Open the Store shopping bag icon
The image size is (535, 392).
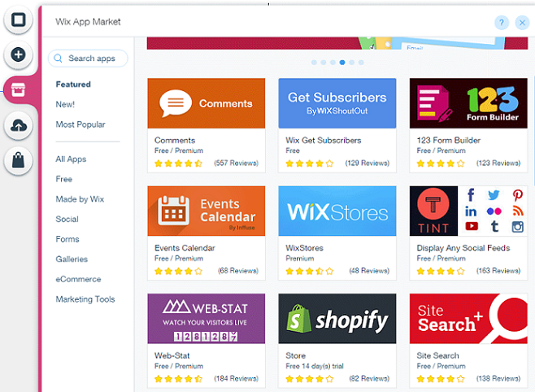18,160
